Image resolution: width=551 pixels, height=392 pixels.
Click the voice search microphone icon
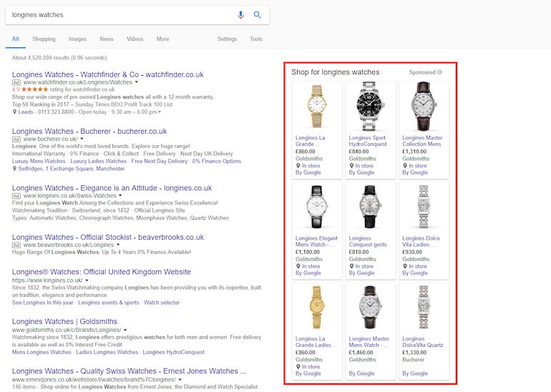(x=240, y=14)
